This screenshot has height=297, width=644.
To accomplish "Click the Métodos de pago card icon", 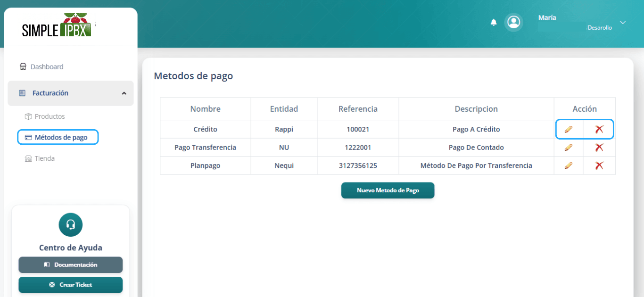I will pos(28,138).
